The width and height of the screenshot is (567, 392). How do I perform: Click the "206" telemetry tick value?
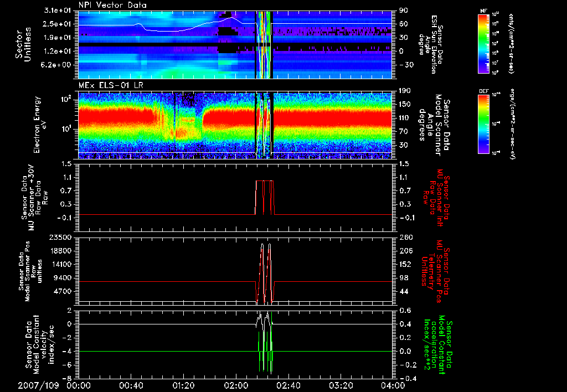coord(406,251)
